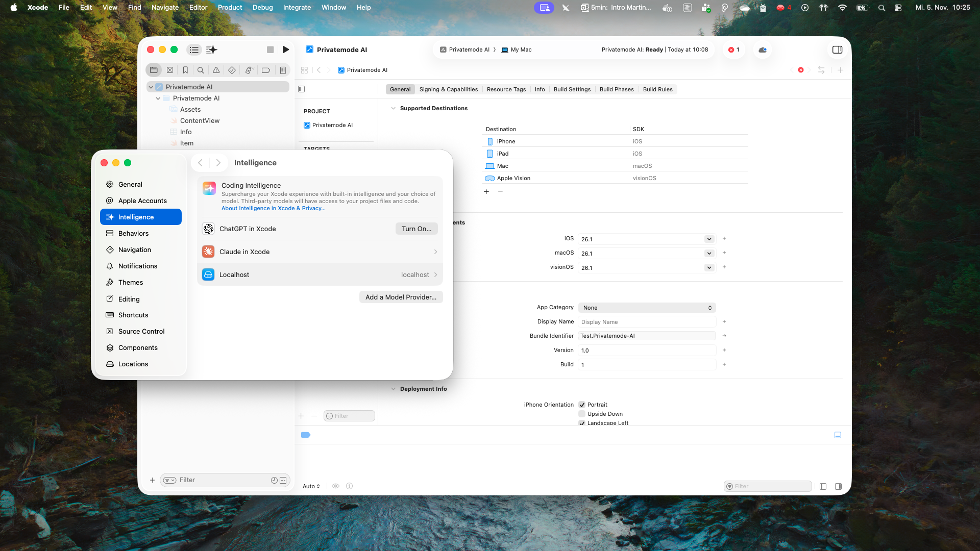Open the Find navigator magnifier icon
This screenshot has width=980, height=551.
coord(201,70)
